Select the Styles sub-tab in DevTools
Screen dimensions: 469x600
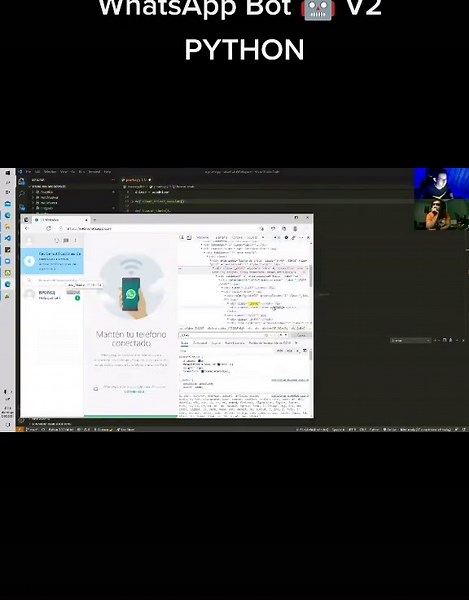tap(184, 343)
